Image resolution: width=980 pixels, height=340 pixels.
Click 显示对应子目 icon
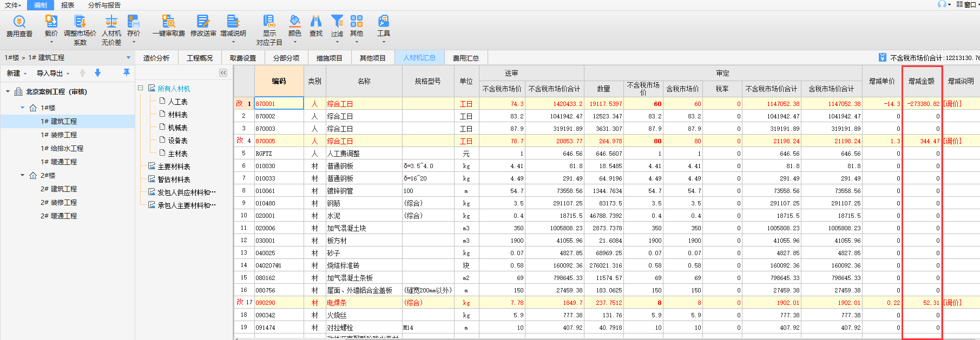tap(269, 22)
